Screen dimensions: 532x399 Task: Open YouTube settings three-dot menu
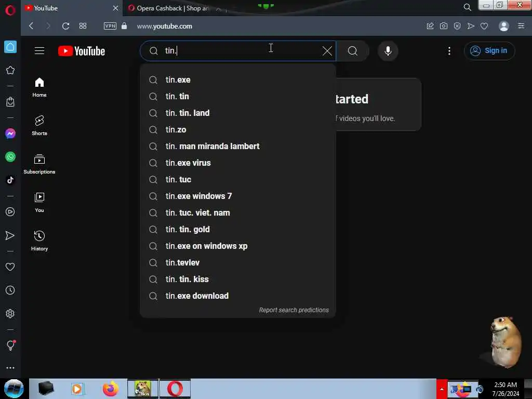click(449, 51)
